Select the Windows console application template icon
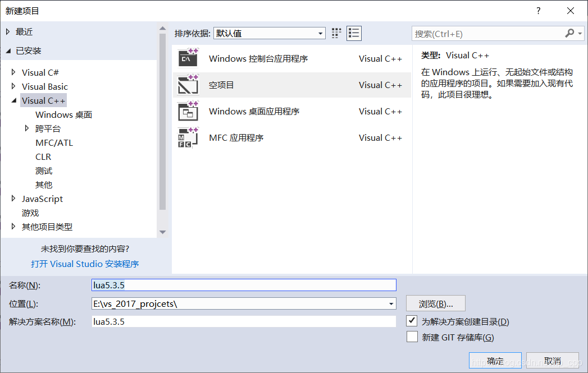Viewport: 588px width, 373px height. [188, 58]
